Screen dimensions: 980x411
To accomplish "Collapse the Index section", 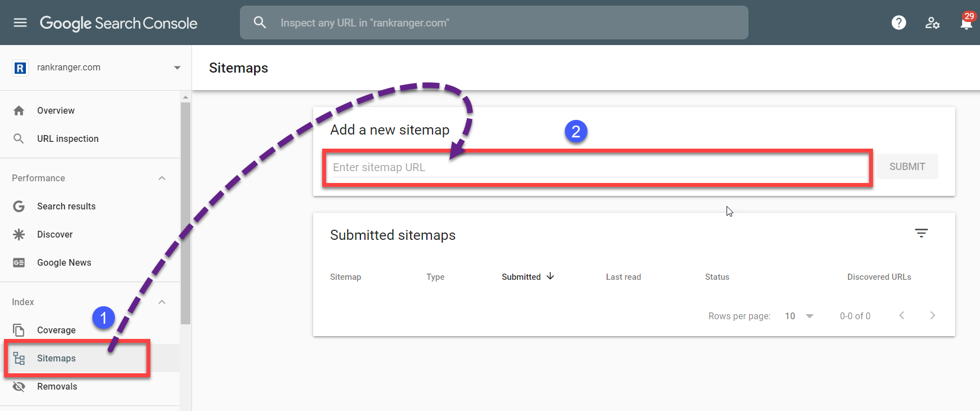I will coord(162,302).
